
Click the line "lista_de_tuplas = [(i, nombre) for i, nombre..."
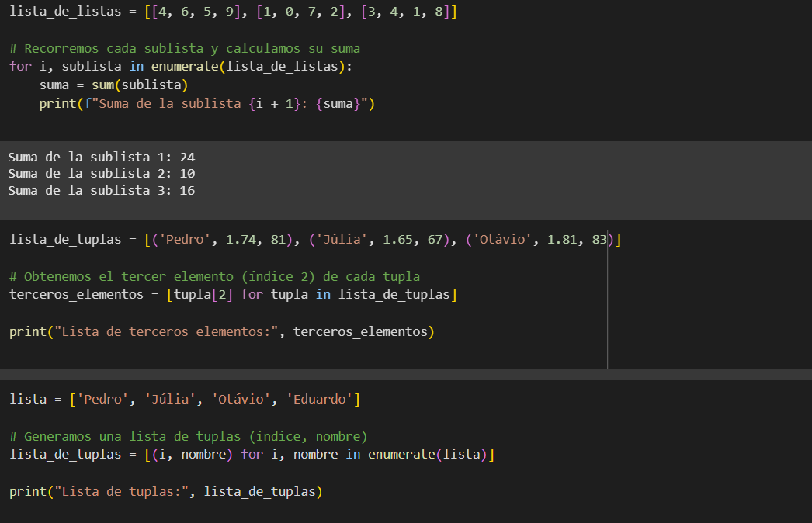(x=252, y=455)
